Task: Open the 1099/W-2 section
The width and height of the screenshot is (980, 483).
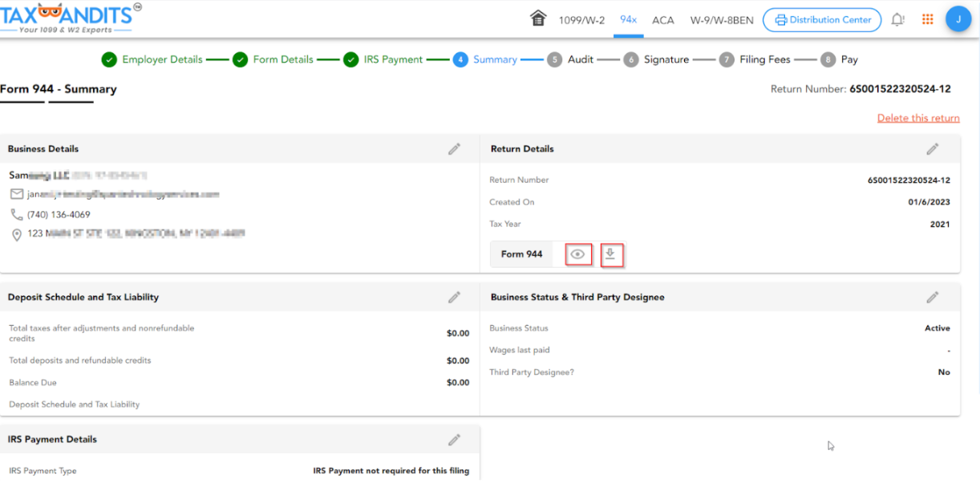Action: [x=581, y=19]
